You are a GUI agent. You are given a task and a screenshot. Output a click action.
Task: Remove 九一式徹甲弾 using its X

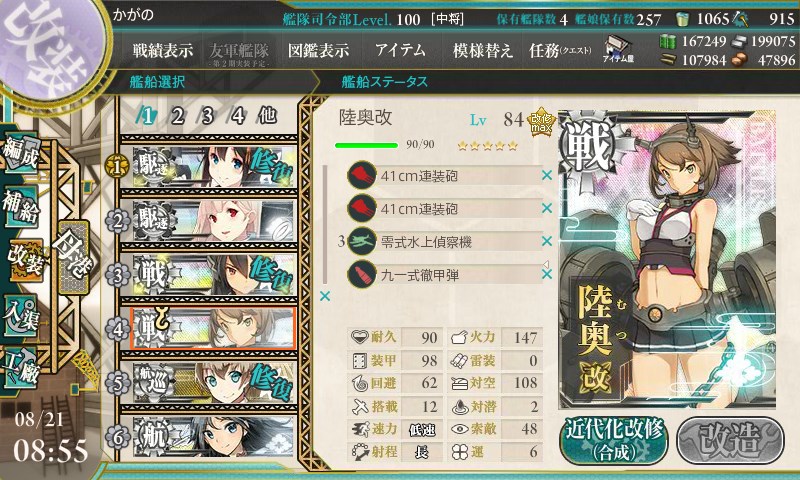coord(547,274)
